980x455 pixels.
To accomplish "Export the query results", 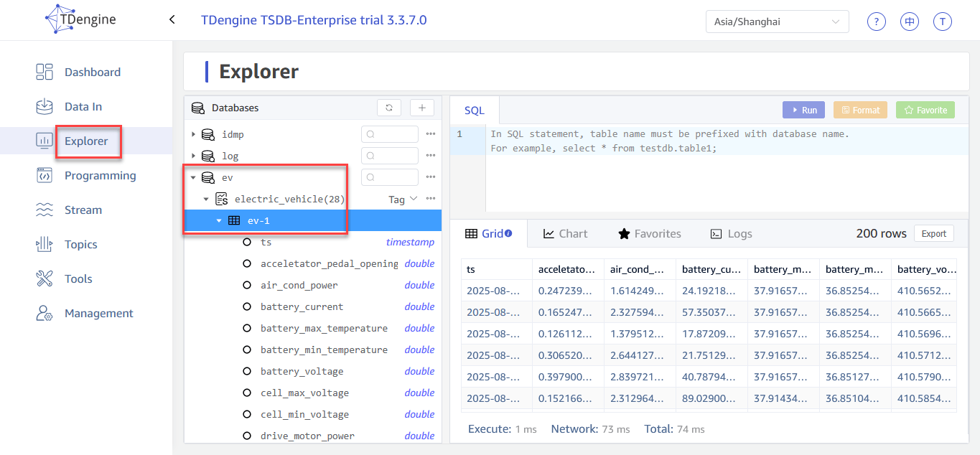I will (x=933, y=233).
